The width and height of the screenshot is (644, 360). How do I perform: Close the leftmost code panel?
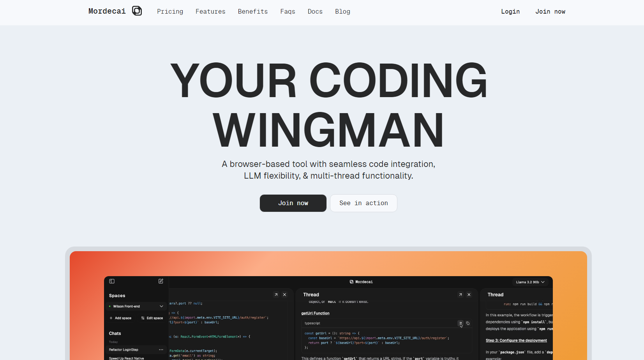[x=284, y=295]
